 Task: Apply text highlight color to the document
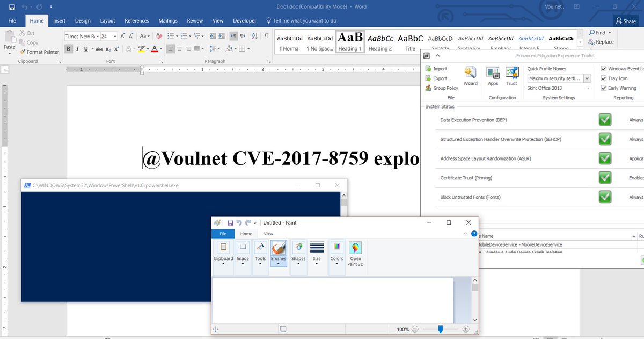[x=142, y=48]
